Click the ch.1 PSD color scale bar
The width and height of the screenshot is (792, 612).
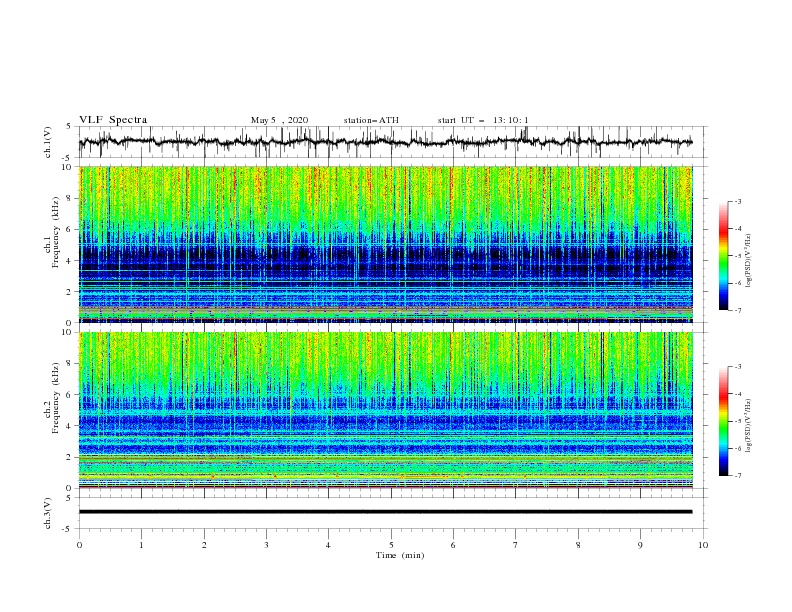(723, 256)
